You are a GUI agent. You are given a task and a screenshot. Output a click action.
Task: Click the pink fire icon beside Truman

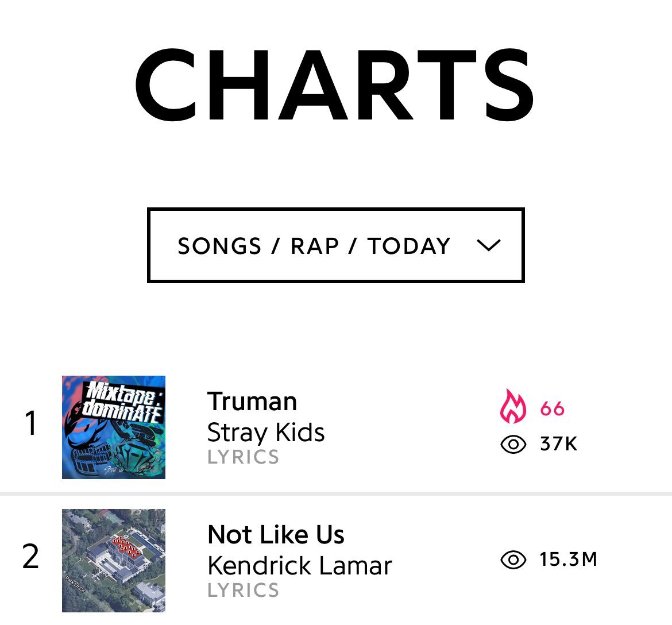click(512, 407)
